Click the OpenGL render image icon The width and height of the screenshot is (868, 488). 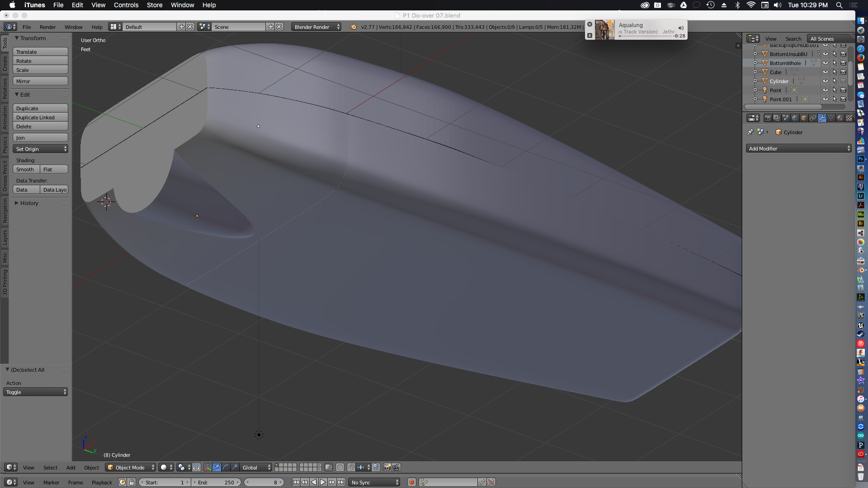point(387,467)
